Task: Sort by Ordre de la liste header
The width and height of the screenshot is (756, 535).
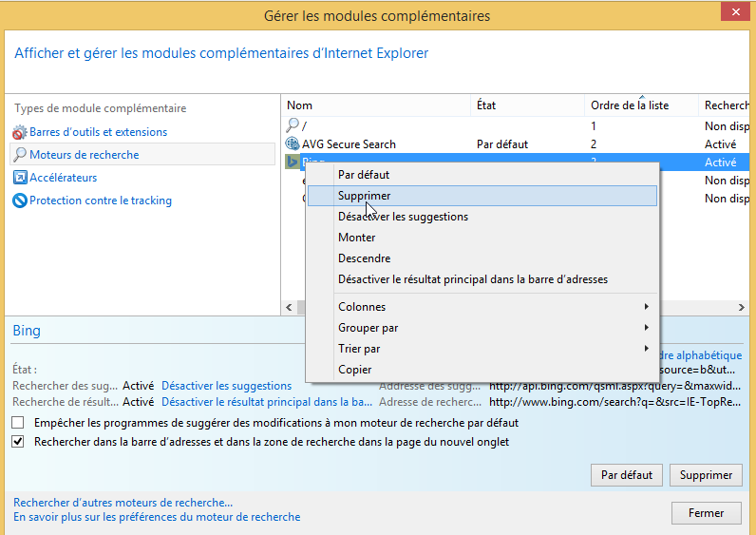Action: [641, 105]
